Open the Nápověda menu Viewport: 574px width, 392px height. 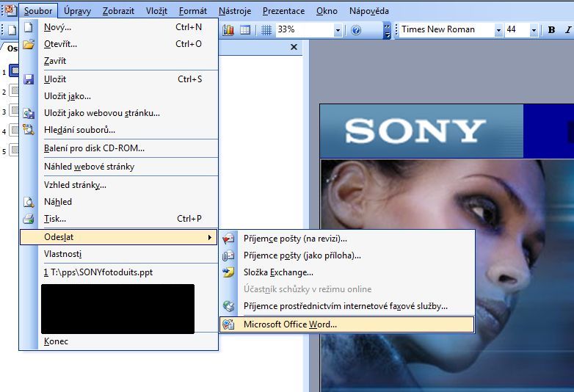368,11
